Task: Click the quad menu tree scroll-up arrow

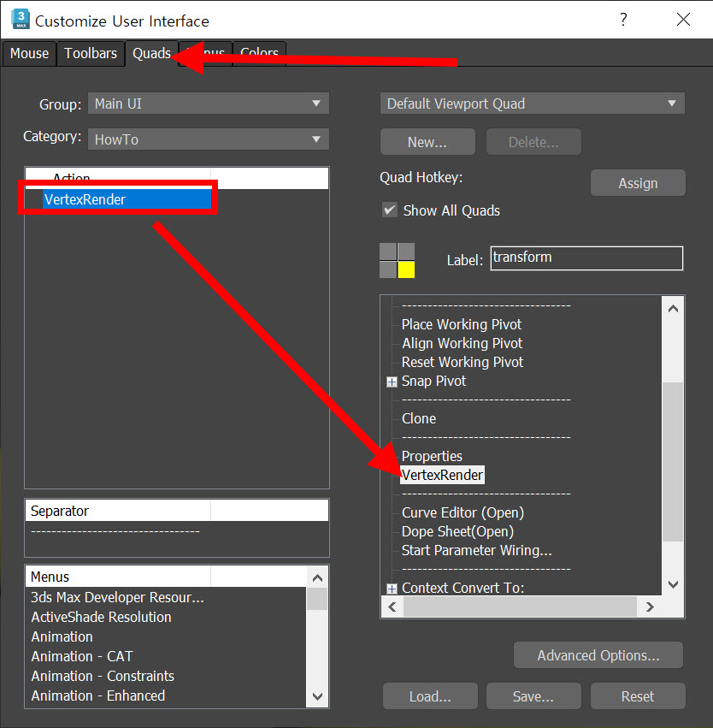Action: click(x=673, y=308)
